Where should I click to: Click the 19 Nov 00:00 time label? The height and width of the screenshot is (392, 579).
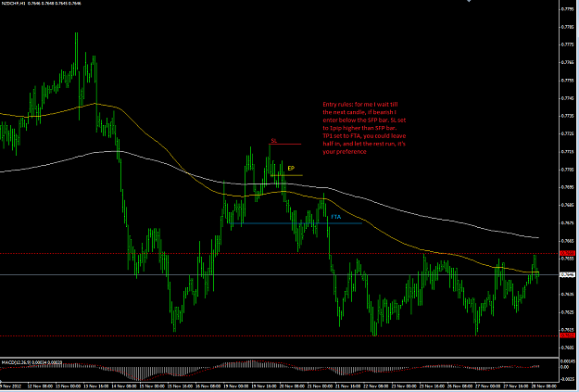(x=235, y=386)
